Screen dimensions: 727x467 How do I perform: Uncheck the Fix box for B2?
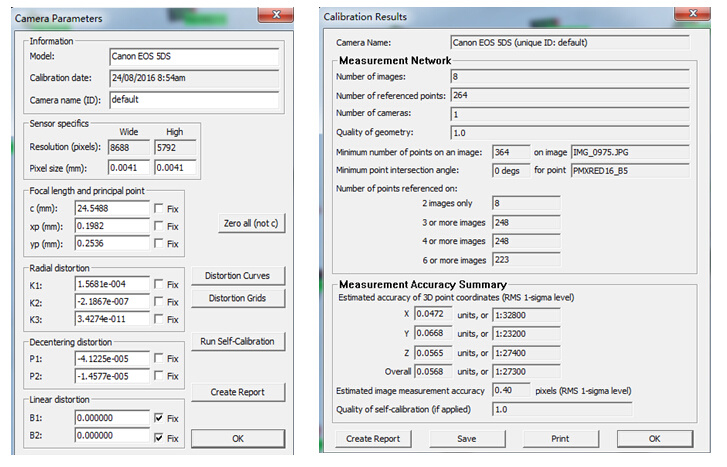(x=160, y=438)
